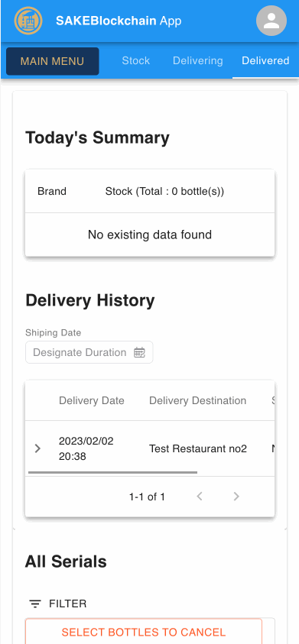
Task: Click the SAKEBlockchain App title text
Action: pos(119,21)
